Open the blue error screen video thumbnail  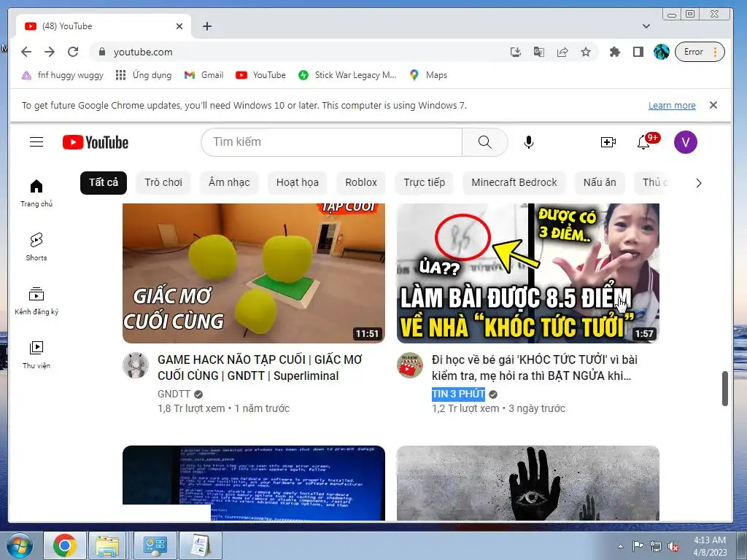tap(254, 483)
